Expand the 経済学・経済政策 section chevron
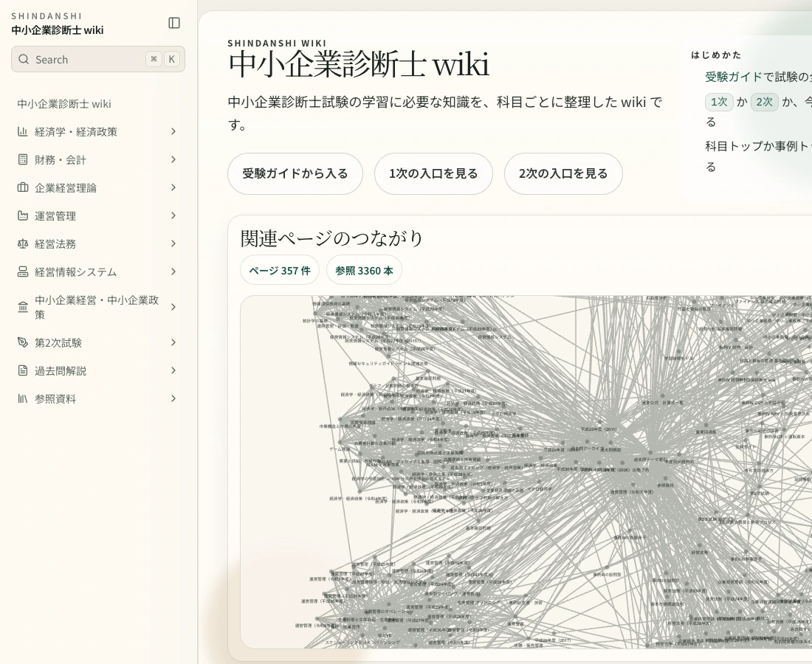This screenshot has width=812, height=664. [173, 131]
